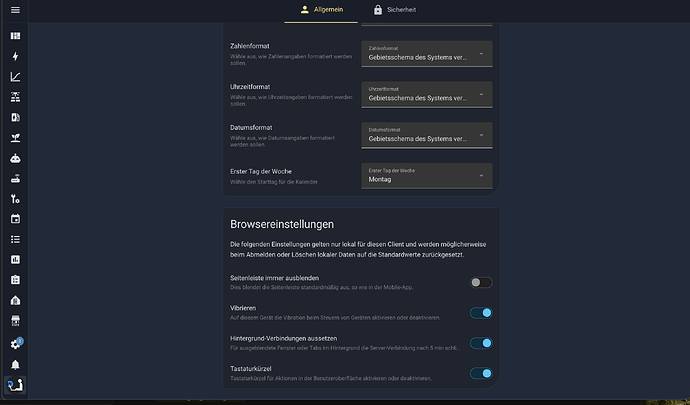This screenshot has width=690, height=405.
Task: Open the to-do list icon in sidebar
Action: (x=15, y=239)
